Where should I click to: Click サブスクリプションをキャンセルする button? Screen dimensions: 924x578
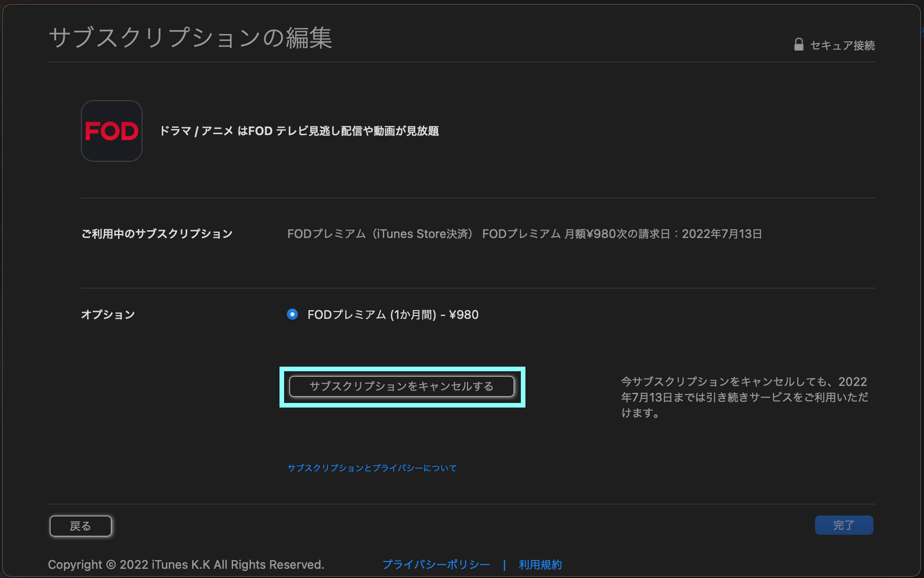[401, 386]
